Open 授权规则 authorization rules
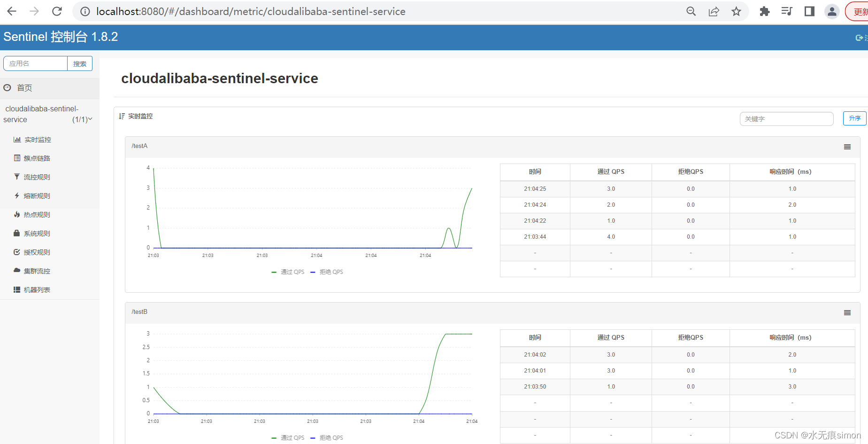This screenshot has width=868, height=444. [37, 252]
